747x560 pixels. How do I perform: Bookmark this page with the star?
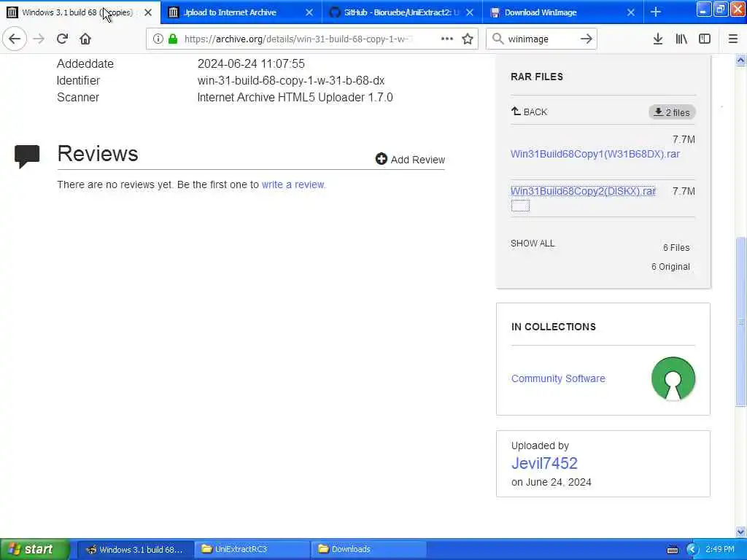click(468, 39)
